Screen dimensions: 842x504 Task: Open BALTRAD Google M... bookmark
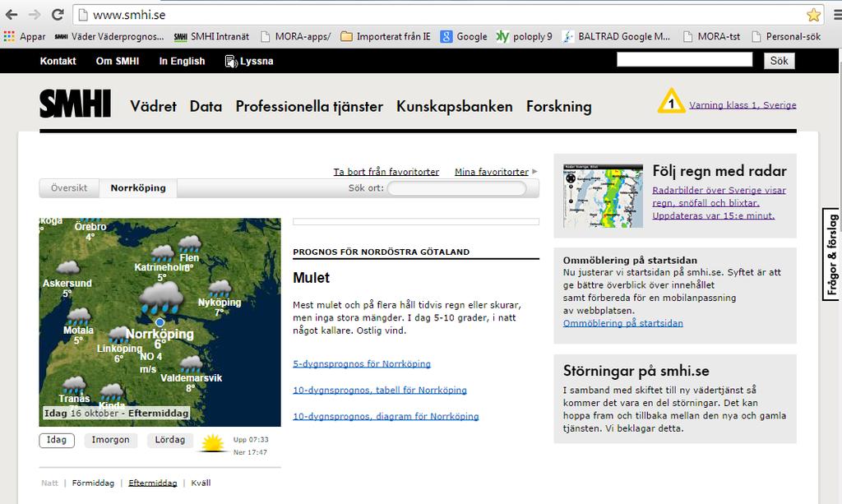616,36
